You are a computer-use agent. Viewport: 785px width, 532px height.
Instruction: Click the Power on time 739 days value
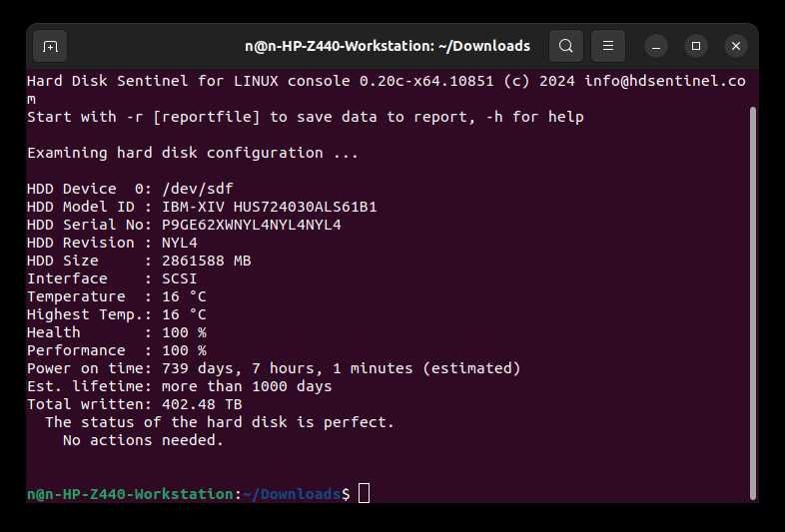(x=341, y=369)
